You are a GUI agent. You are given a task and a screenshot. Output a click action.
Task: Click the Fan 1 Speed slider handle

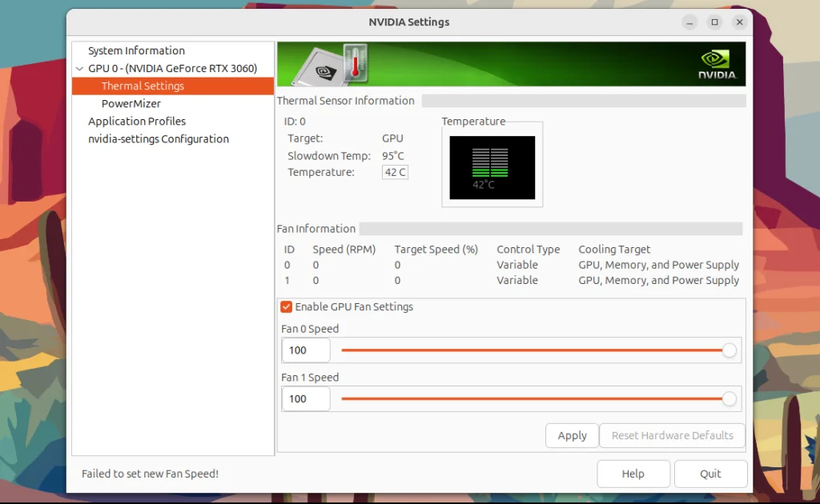[x=729, y=399]
